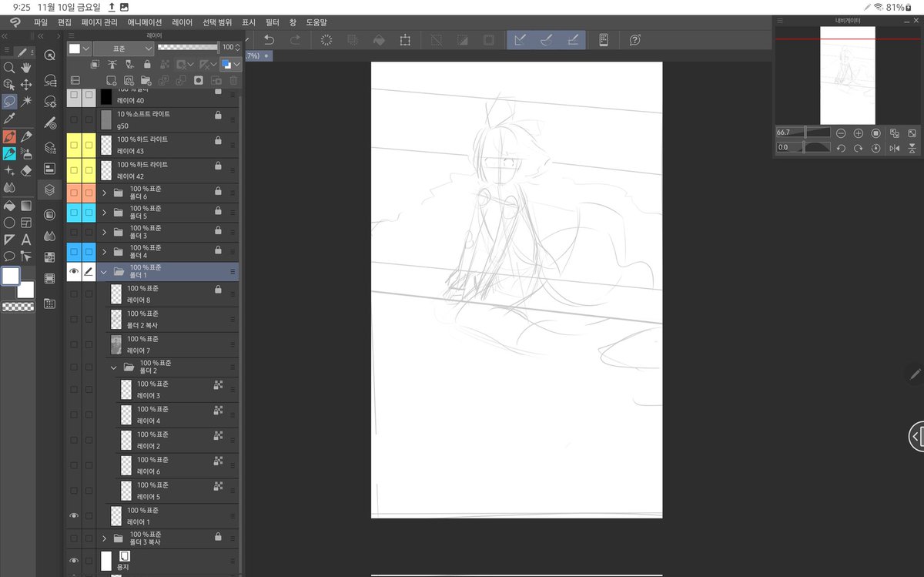
Task: Open the 필터 menu
Action: pyautogui.click(x=271, y=22)
